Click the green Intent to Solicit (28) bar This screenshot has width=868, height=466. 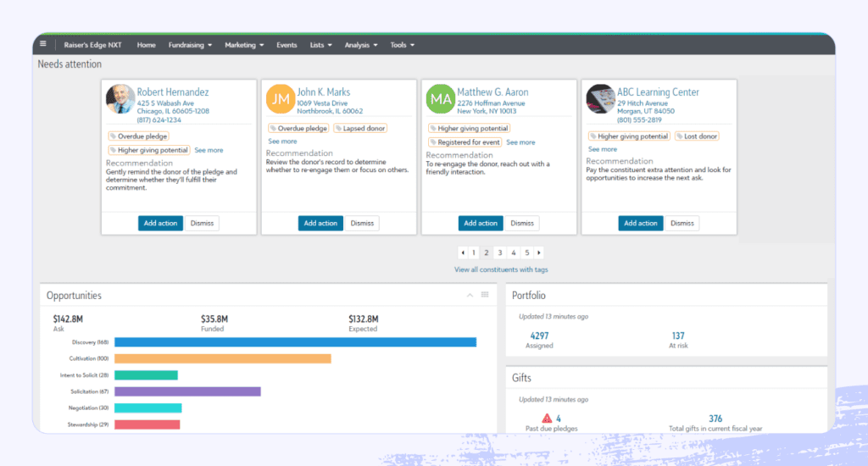146,375
